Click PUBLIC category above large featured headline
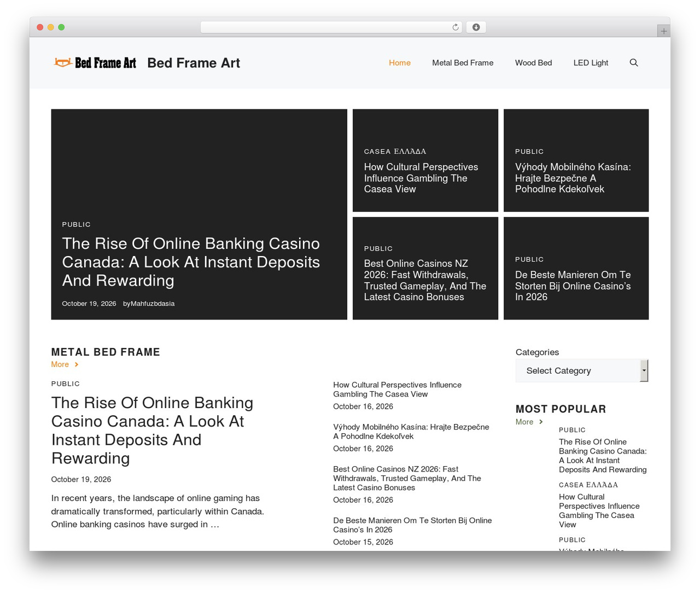 pos(77,224)
